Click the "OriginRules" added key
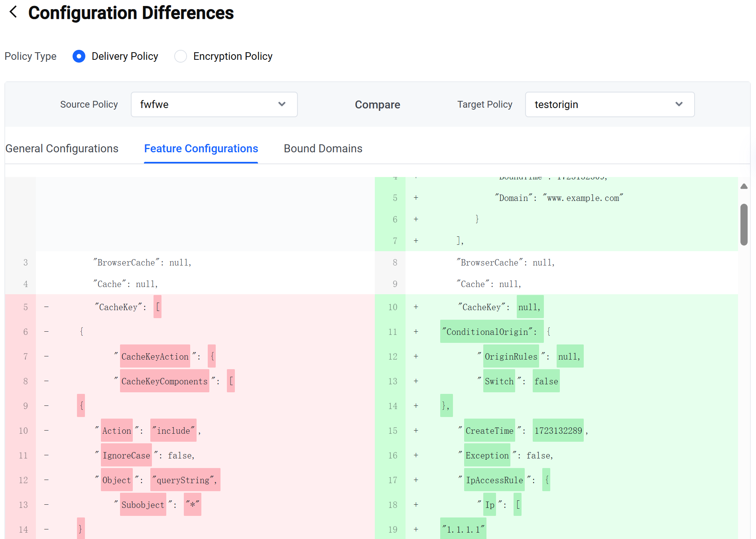756x539 pixels. (x=511, y=356)
